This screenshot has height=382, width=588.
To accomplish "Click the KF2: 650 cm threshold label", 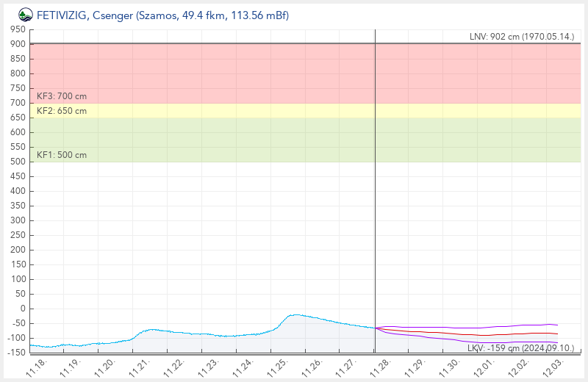I will click(62, 111).
